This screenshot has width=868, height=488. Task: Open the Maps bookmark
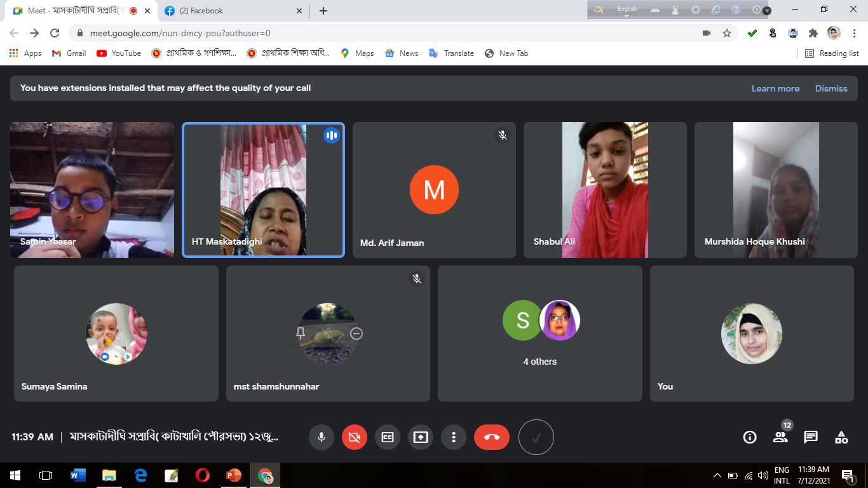(x=357, y=53)
